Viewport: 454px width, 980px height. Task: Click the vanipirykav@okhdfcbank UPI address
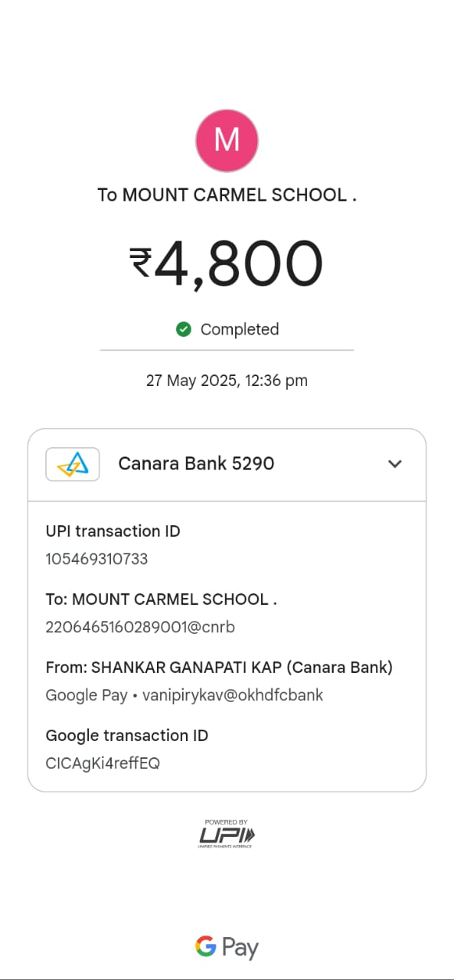point(233,695)
